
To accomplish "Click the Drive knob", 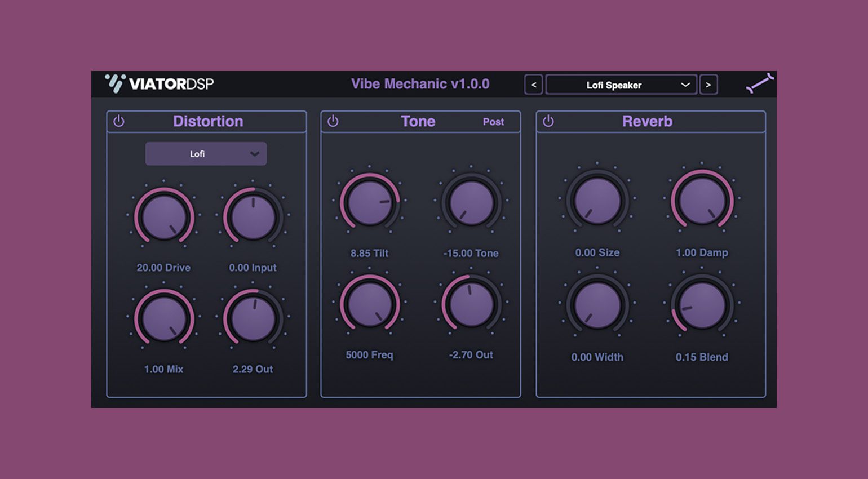I will [163, 216].
